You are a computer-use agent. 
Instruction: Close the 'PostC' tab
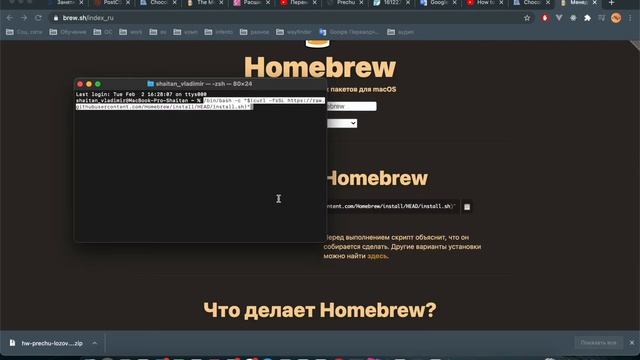click(x=128, y=3)
